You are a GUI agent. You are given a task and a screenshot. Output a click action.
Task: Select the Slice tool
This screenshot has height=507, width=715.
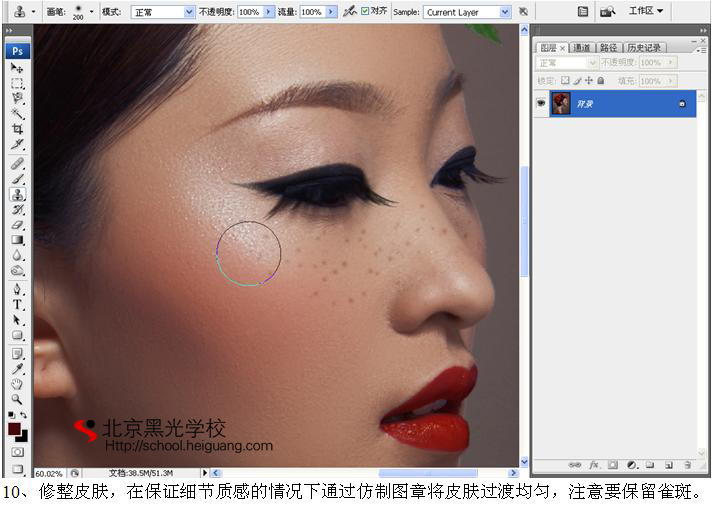[17, 144]
